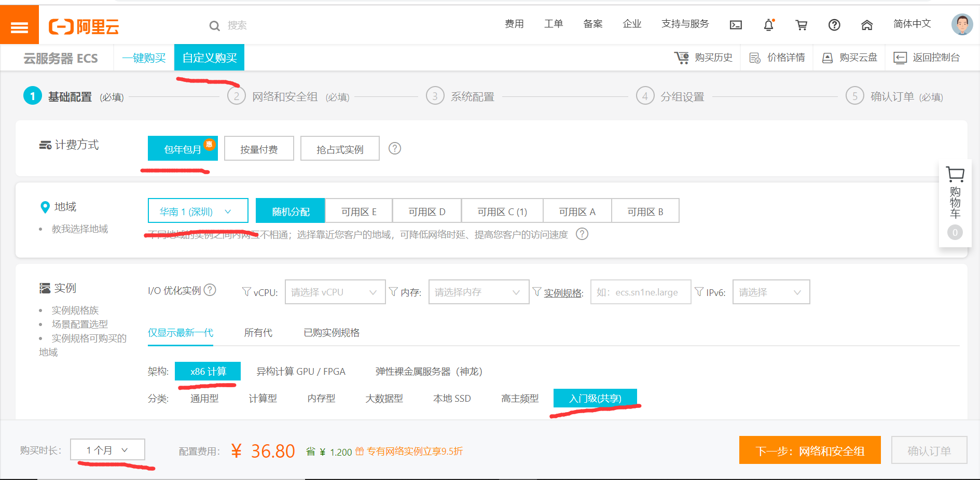Open the 购买时长 1个月 dropdown

[107, 449]
